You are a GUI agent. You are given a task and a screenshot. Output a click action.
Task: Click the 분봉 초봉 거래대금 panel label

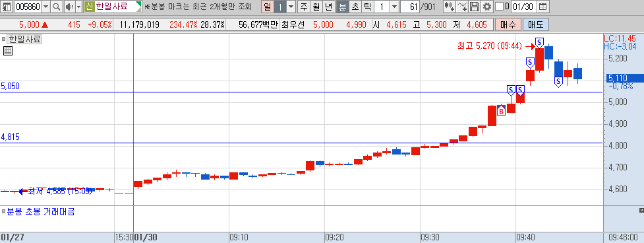click(x=41, y=212)
